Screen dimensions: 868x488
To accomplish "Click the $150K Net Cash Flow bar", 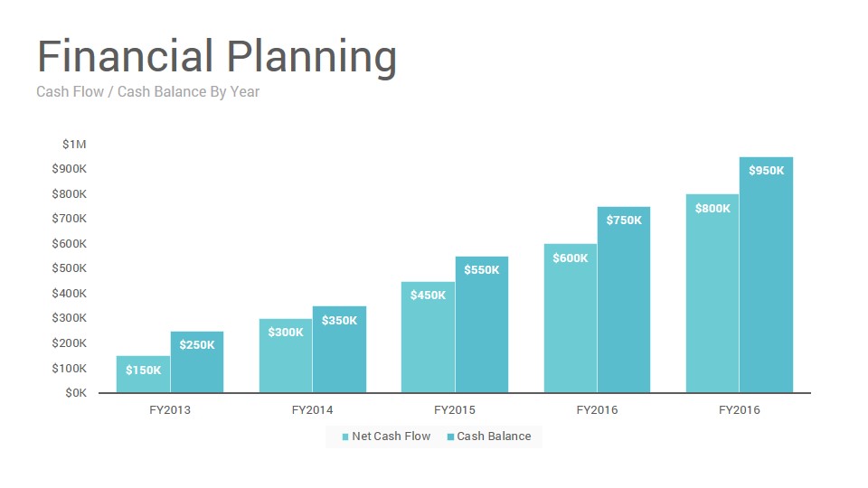I will tap(144, 374).
